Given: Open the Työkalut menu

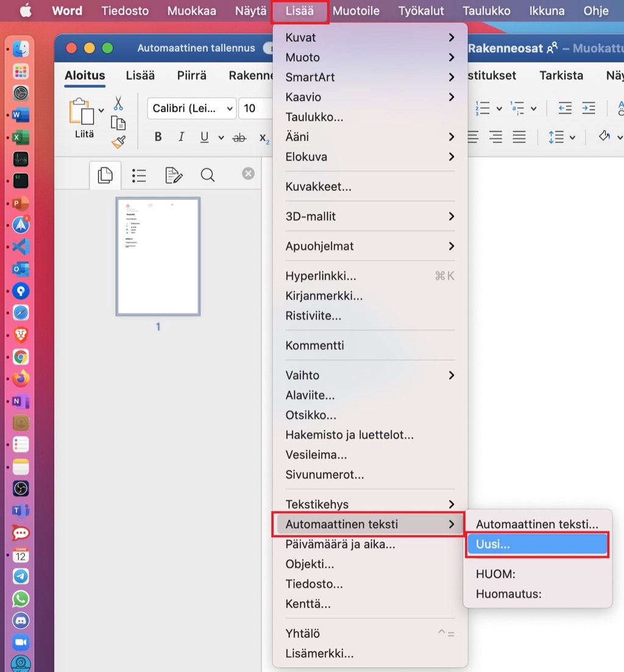Looking at the screenshot, I should pyautogui.click(x=421, y=11).
